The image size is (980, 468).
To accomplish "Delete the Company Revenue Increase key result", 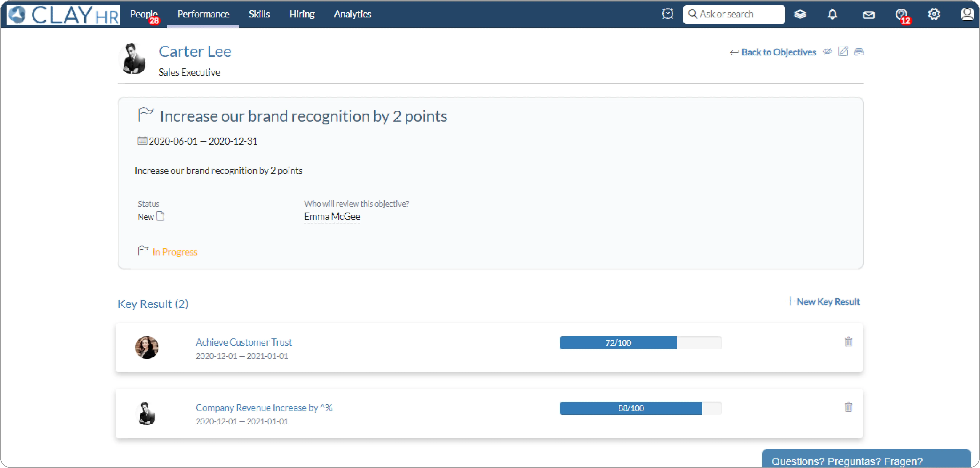I will point(848,407).
